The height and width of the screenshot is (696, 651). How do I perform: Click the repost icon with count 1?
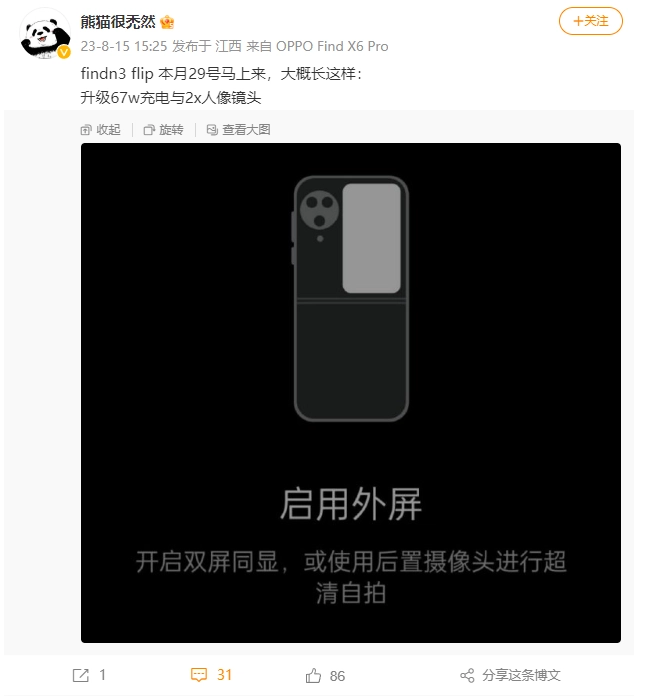pyautogui.click(x=81, y=676)
